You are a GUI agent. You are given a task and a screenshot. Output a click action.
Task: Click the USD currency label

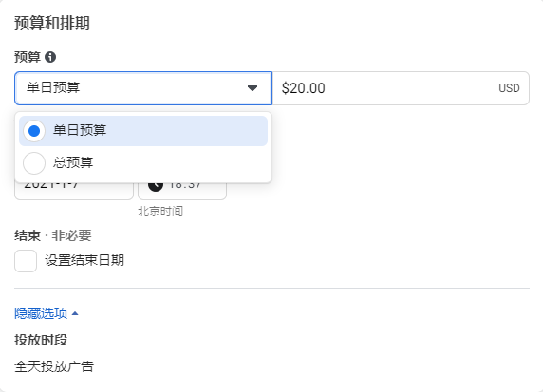click(509, 88)
